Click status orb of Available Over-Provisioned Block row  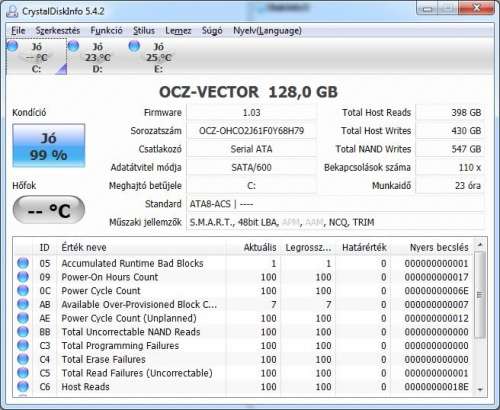23,304
